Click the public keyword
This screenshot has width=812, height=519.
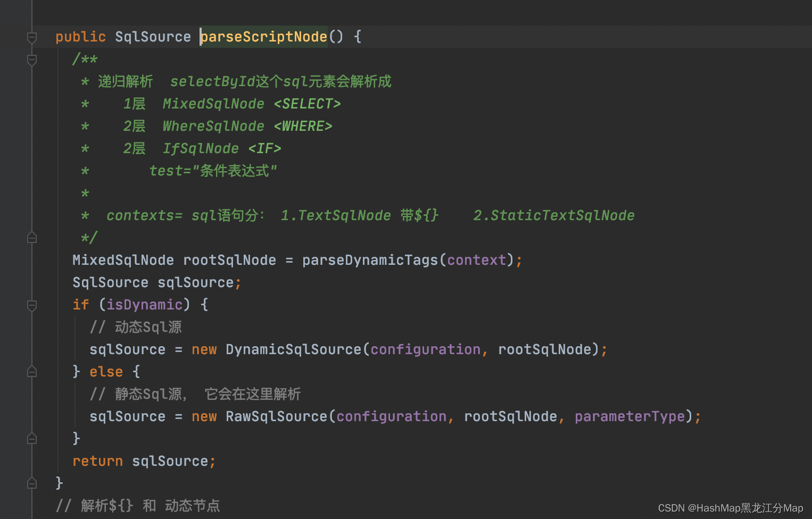click(x=81, y=37)
